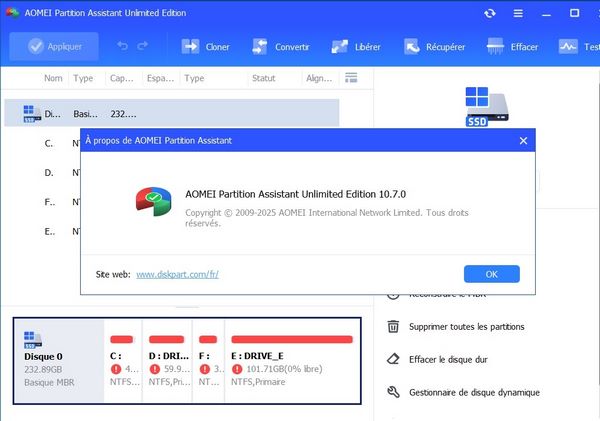Open the Libérer tool
The height and width of the screenshot is (421, 600).
(356, 47)
